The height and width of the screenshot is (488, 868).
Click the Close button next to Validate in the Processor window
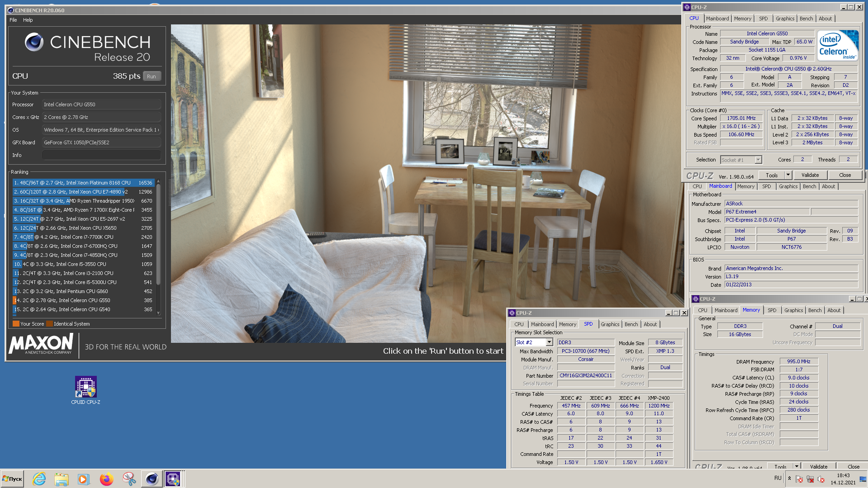pyautogui.click(x=844, y=175)
